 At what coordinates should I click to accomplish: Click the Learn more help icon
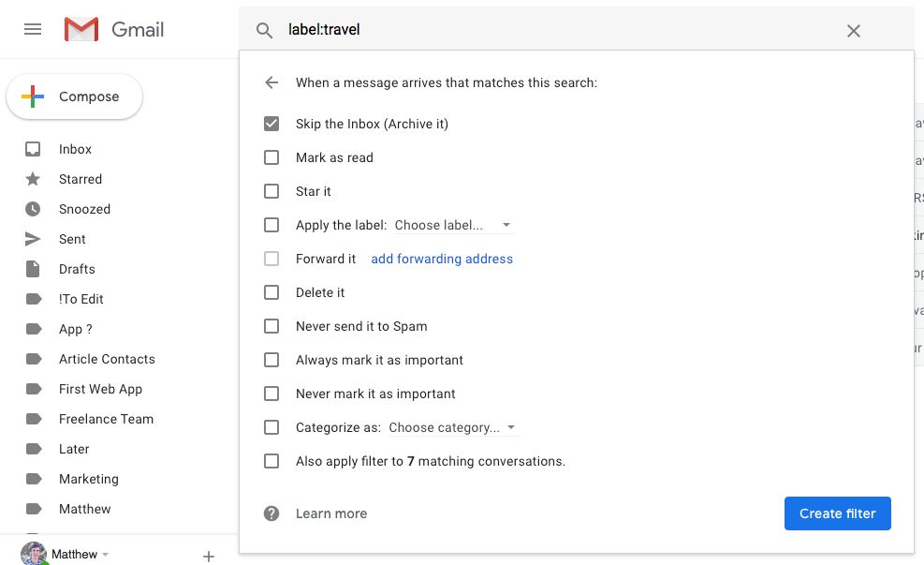(x=271, y=513)
